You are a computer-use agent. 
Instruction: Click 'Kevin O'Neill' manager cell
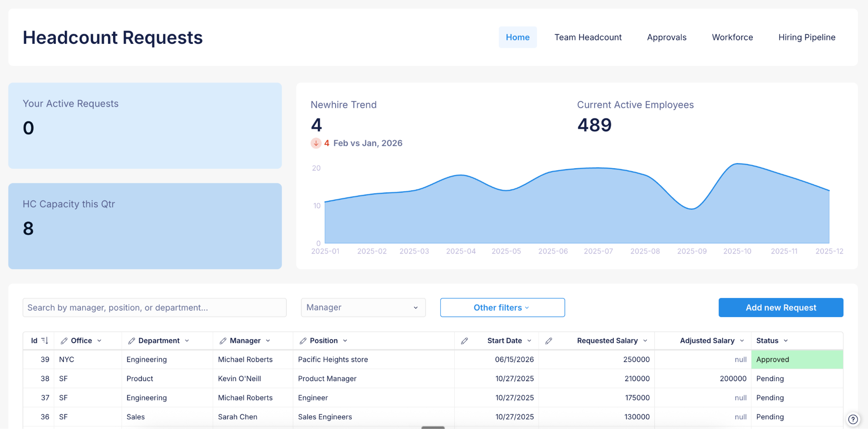(253, 378)
